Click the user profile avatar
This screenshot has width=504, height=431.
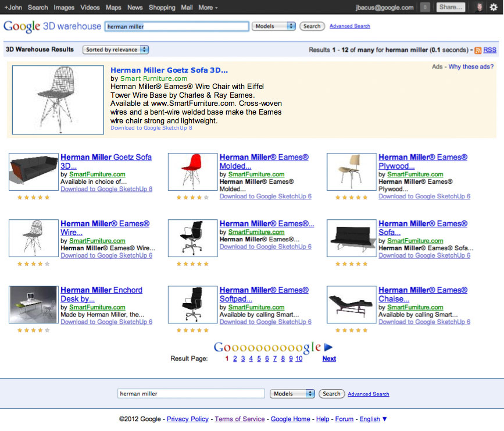tap(479, 8)
